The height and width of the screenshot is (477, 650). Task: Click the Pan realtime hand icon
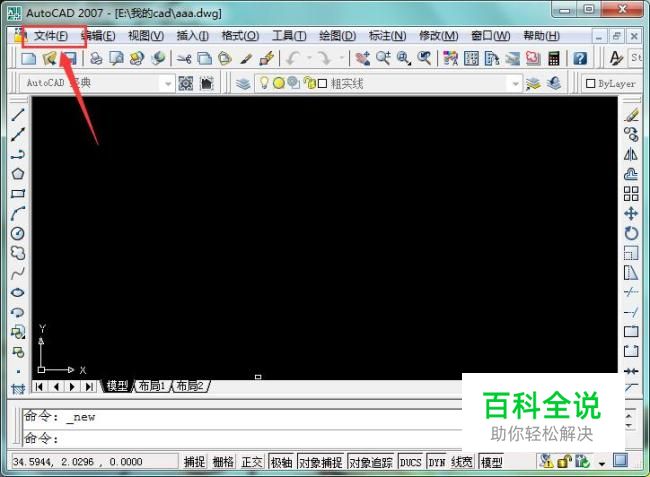coord(363,58)
